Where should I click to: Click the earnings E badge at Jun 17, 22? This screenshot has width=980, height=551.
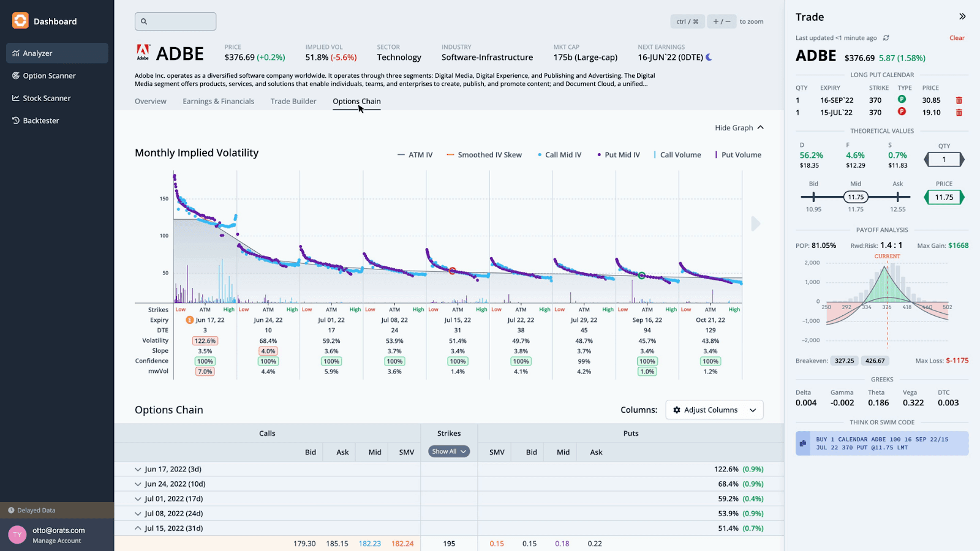pos(190,320)
